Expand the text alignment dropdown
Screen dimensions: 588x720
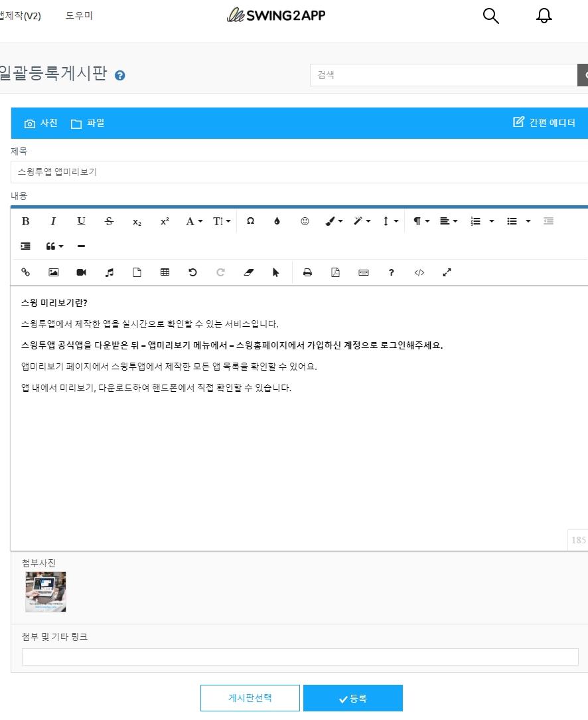pos(449,221)
